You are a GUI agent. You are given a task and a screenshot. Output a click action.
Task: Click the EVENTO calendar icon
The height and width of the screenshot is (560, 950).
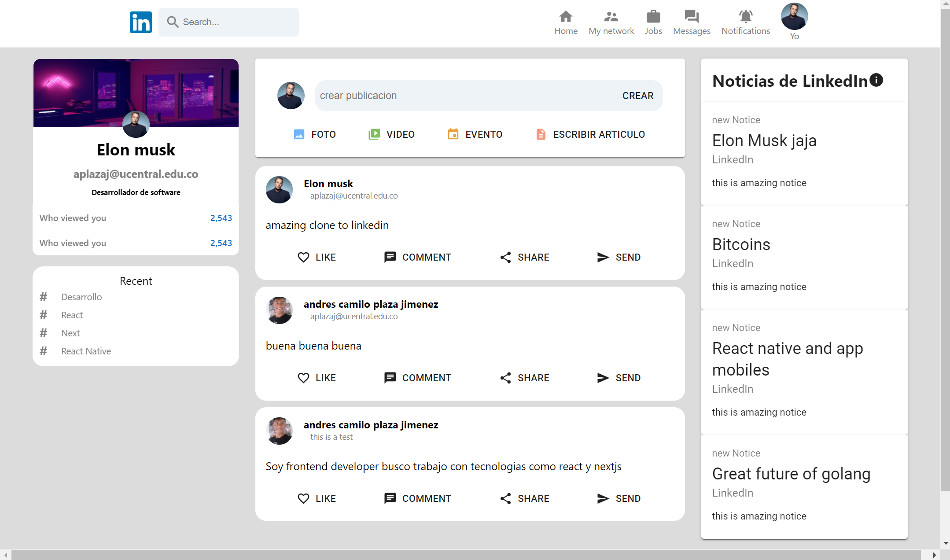(453, 134)
